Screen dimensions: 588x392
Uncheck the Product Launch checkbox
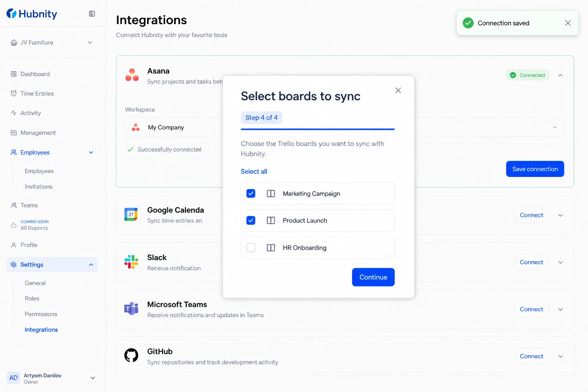pos(251,220)
